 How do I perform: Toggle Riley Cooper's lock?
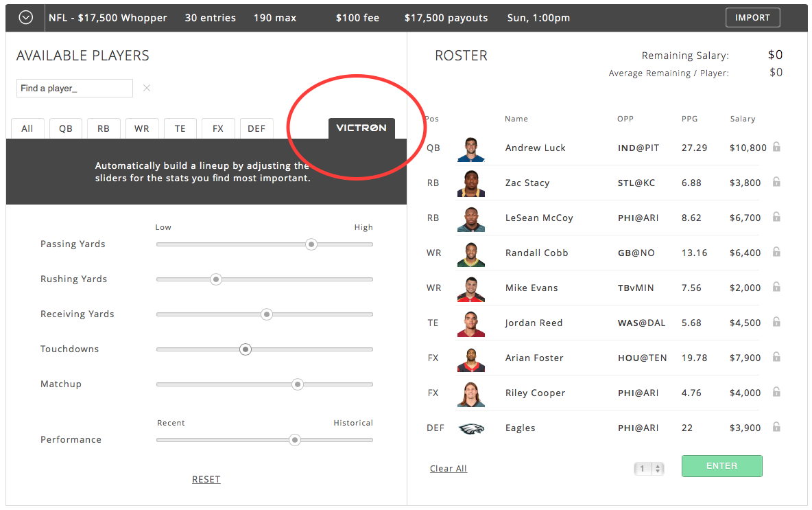(x=776, y=391)
